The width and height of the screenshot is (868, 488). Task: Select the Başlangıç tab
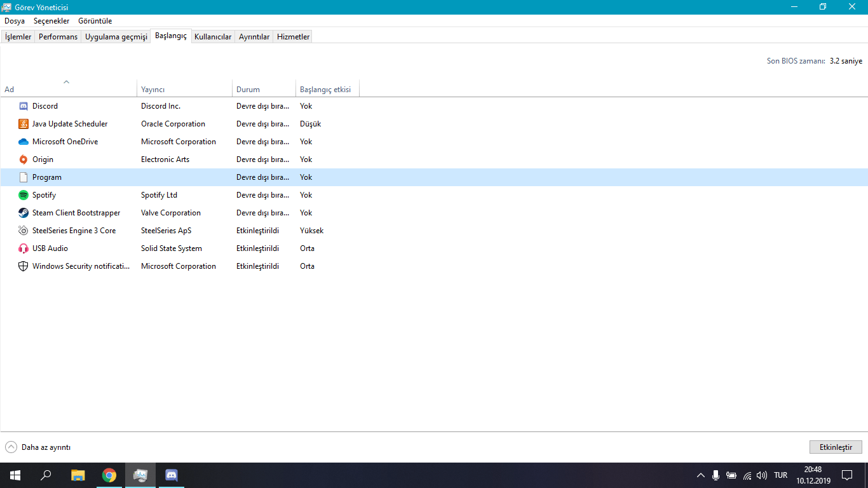tap(171, 36)
